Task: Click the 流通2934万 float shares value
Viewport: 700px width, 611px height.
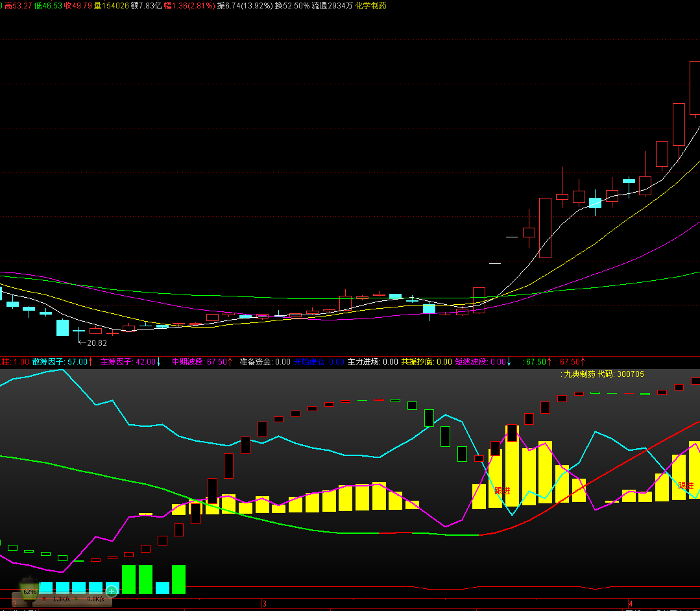Action: point(332,6)
